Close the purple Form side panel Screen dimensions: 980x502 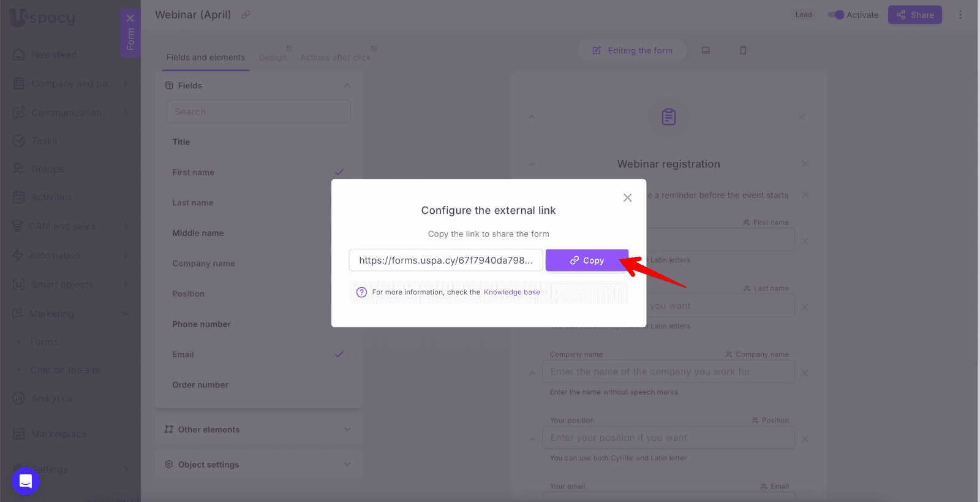pyautogui.click(x=130, y=18)
